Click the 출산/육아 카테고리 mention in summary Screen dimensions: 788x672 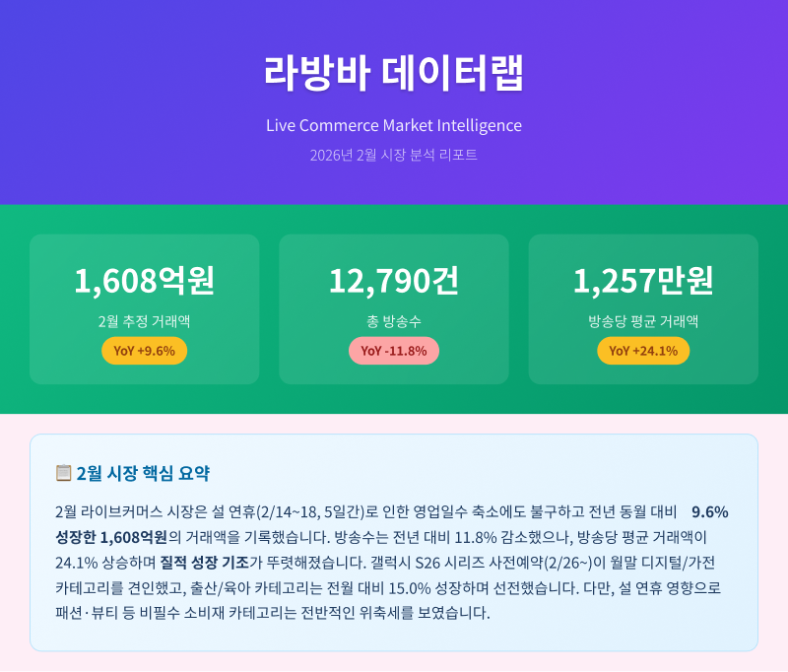tap(271, 588)
